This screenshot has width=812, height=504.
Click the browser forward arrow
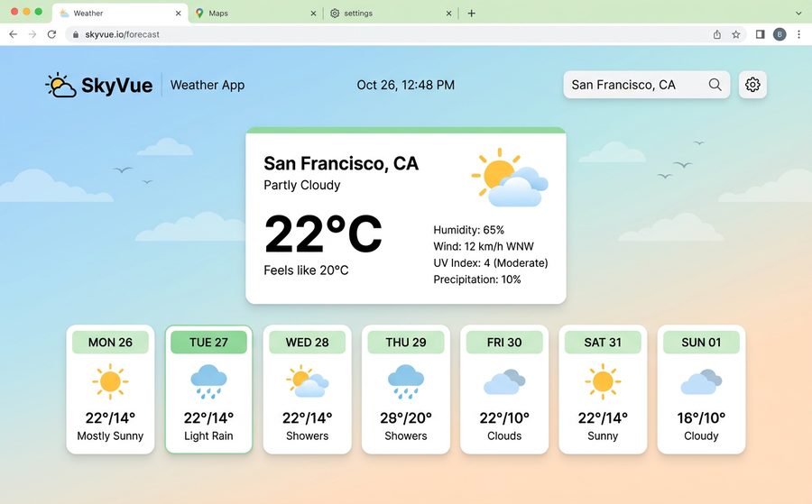coord(32,34)
